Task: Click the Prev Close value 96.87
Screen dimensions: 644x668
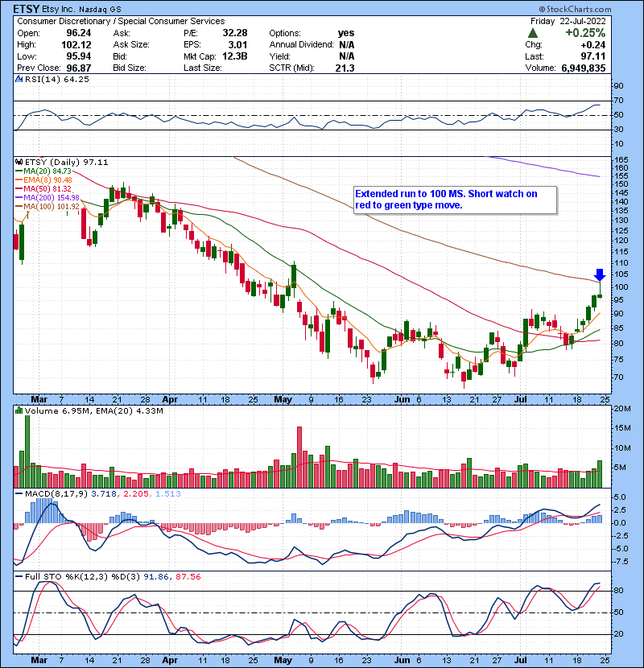Action: point(78,68)
